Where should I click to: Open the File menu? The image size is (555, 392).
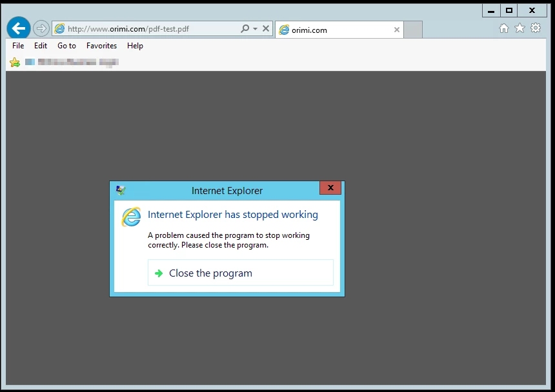tap(18, 46)
